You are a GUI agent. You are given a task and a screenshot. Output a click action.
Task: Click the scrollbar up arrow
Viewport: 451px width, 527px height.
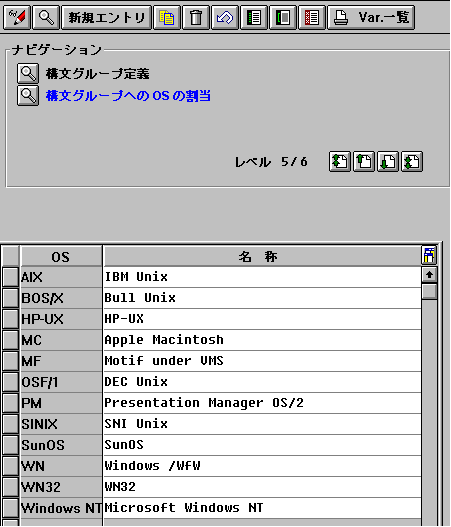[x=429, y=275]
